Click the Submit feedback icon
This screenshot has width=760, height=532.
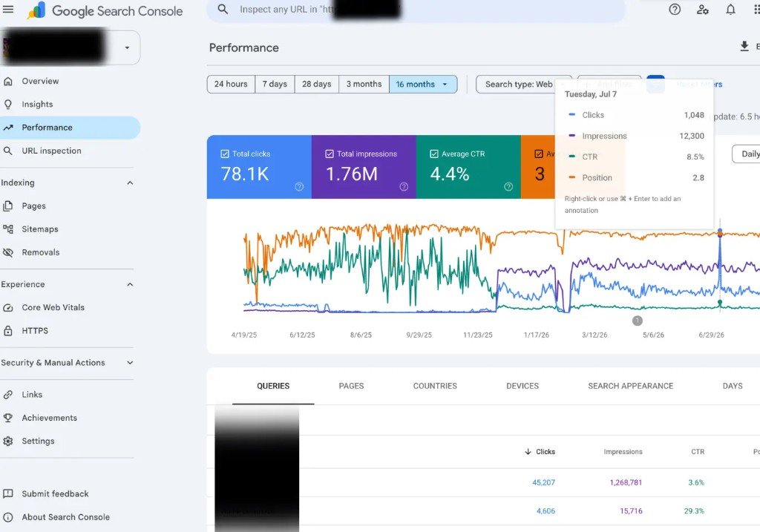[x=8, y=493]
